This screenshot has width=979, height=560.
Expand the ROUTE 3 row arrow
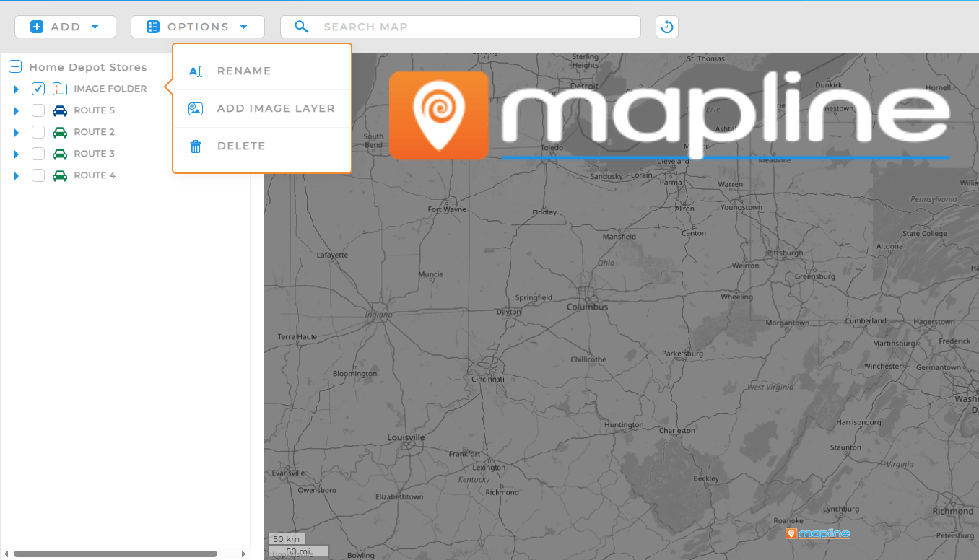pos(17,154)
